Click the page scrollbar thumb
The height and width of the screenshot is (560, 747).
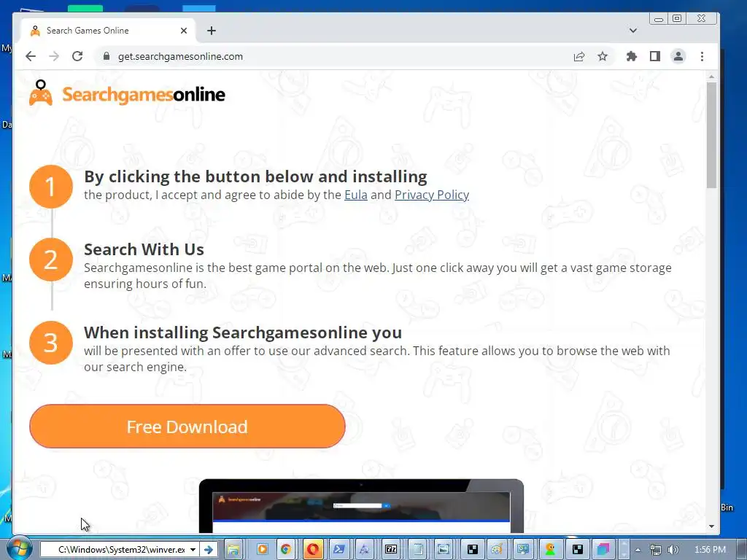click(711, 135)
